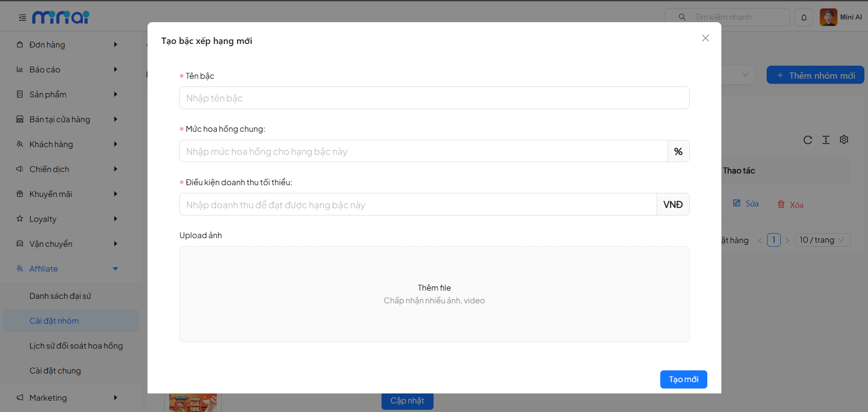Click the Thêm nhóm mới button
Viewport: 868px width, 412px height.
[x=815, y=75]
